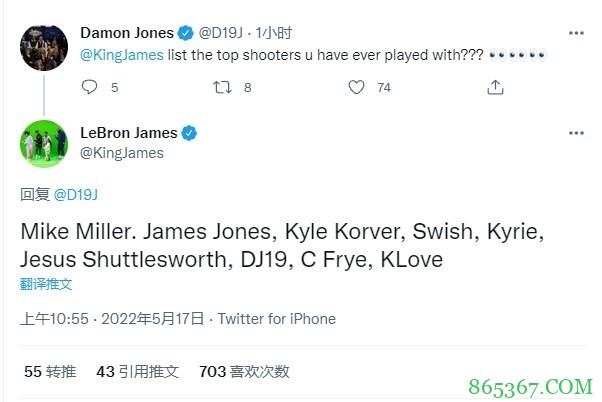The image size is (602, 402).
Task: Click the reply icon under Damon Jones' tweet
Action: click(89, 88)
